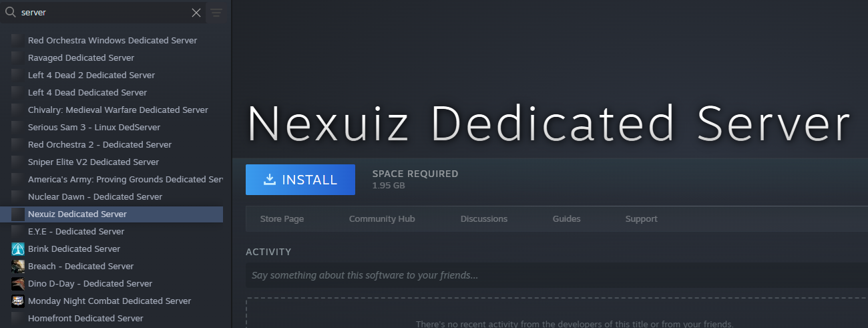Select Red Orchestra Windows Dedicated Server
868x328 pixels.
[112, 40]
